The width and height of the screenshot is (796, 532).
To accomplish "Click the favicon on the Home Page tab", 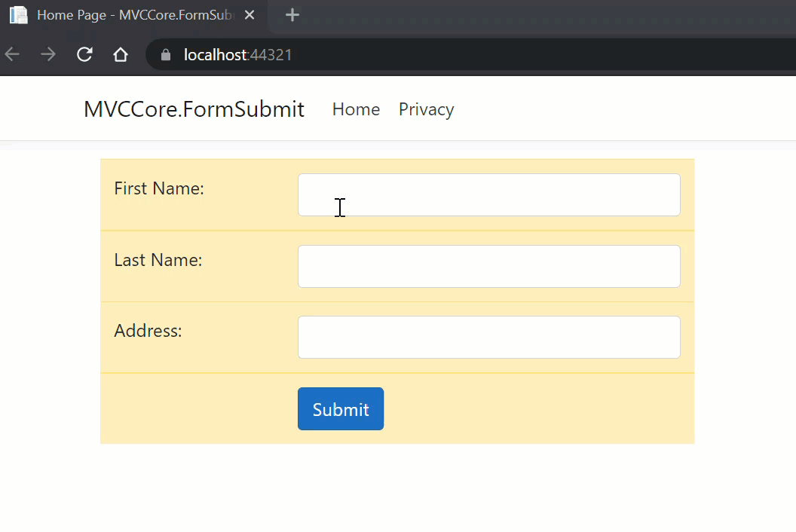I will click(x=18, y=14).
